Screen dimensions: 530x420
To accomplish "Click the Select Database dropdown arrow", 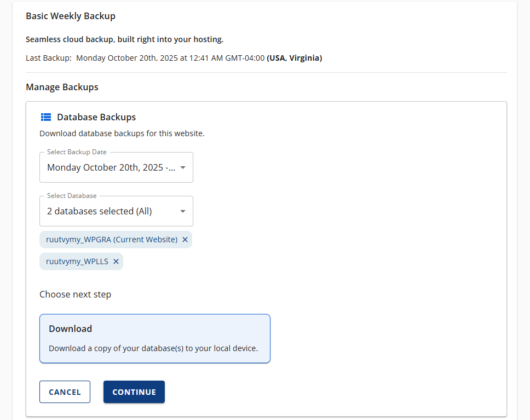I will coord(183,211).
